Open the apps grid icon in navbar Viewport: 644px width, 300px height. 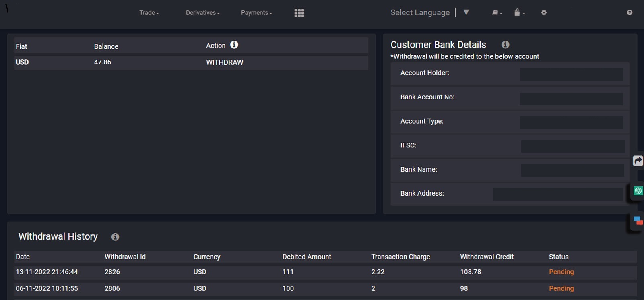click(299, 13)
